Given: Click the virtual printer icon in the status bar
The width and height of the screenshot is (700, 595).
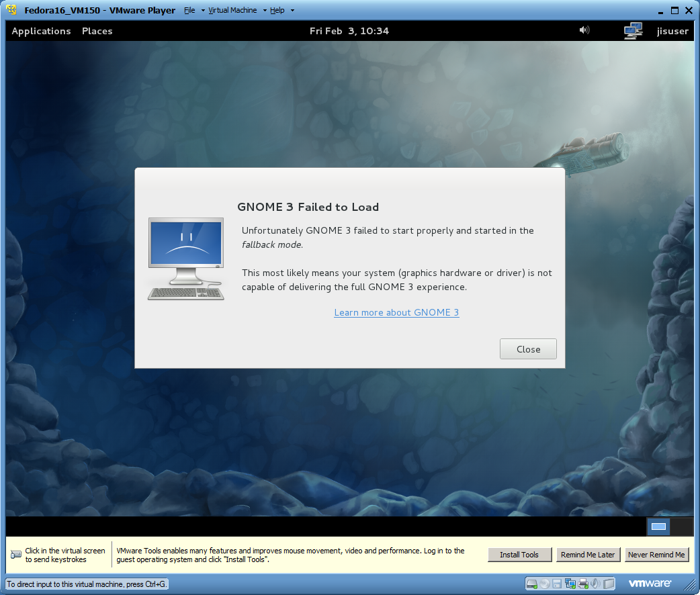Looking at the screenshot, I should (582, 584).
